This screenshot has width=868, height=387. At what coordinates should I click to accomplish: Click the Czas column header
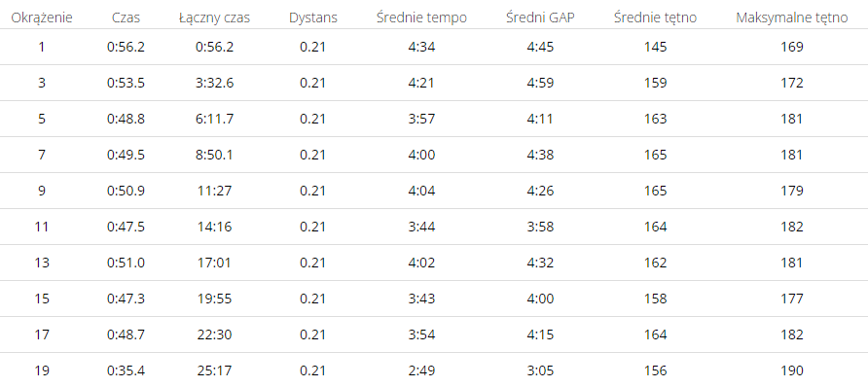click(x=126, y=18)
